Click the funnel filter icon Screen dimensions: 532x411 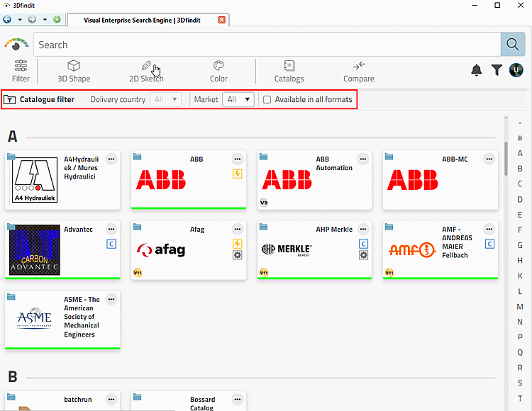497,70
